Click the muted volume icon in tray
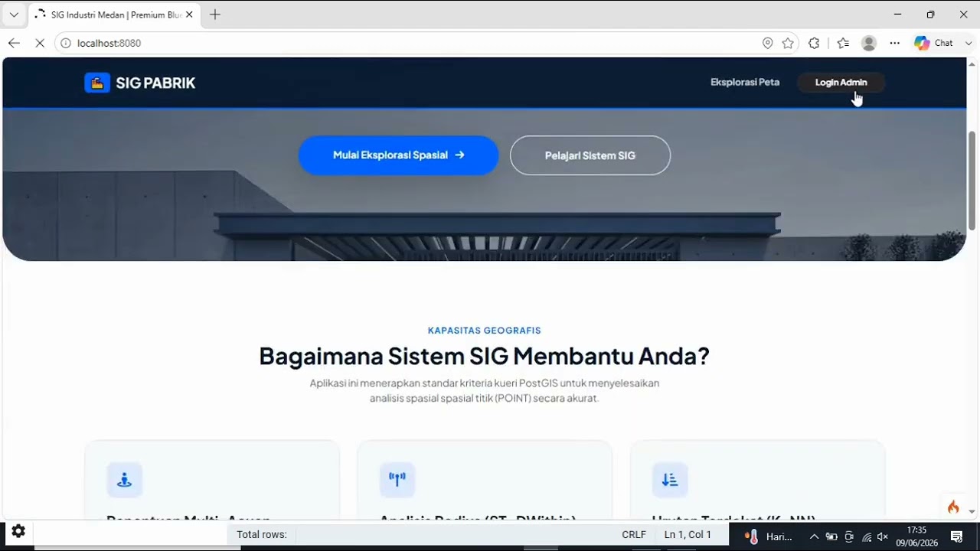The height and width of the screenshot is (551, 980). pos(883,536)
